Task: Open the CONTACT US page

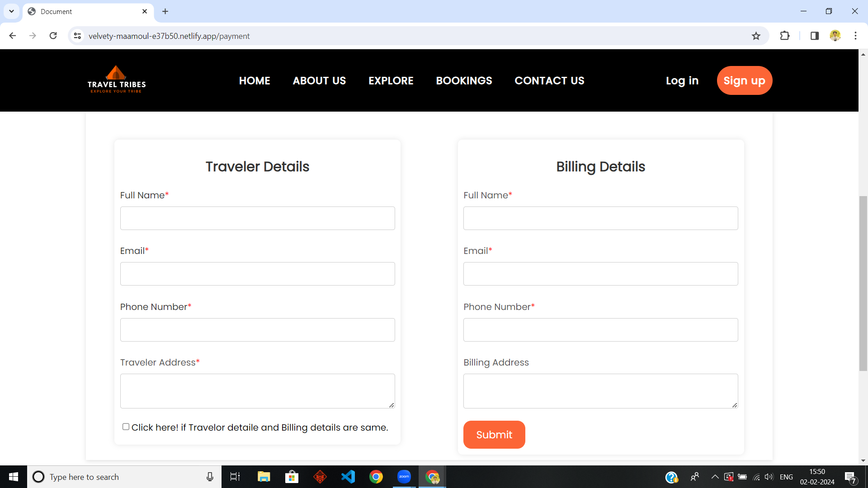Action: 549,80
